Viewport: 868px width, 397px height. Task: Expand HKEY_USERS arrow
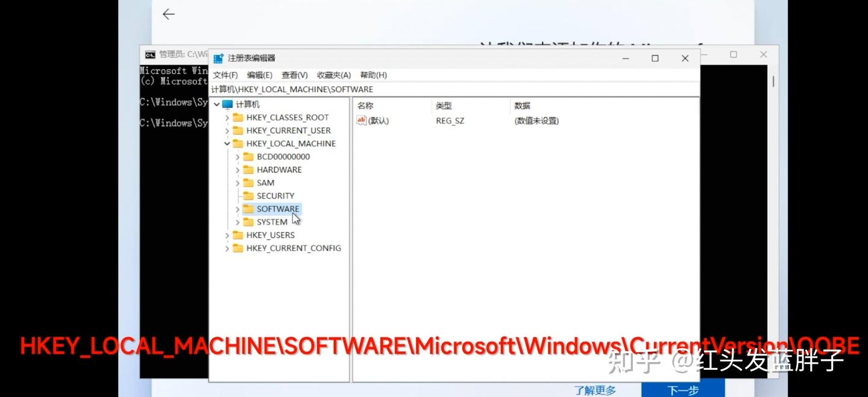(227, 236)
